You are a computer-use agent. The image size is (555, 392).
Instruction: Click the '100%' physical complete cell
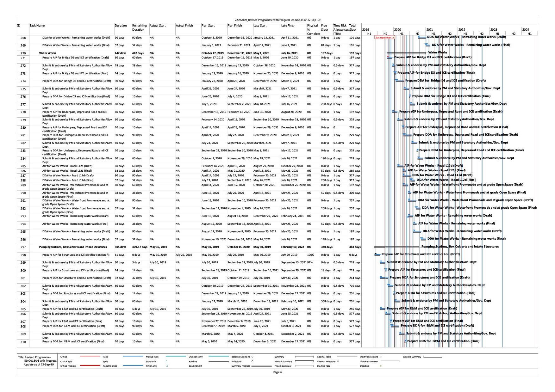click(310, 255)
